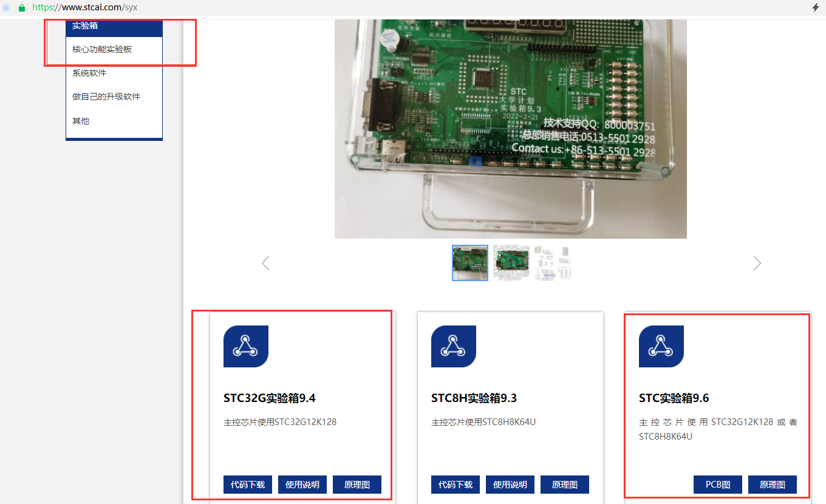Viewport: 826px width, 504px height.
Task: Open 使用说明 for STC8H实验箱9.3
Action: [x=510, y=485]
